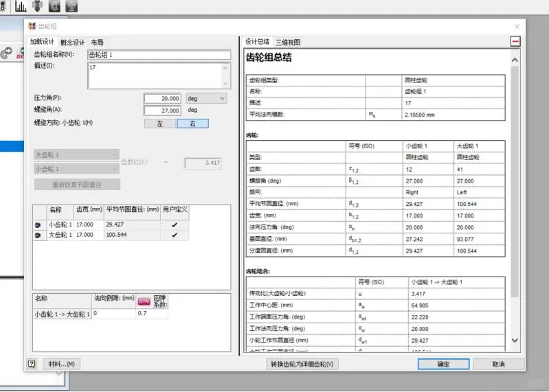Open the 小齿轮 1 dropdown
This screenshot has width=549, height=392.
pyautogui.click(x=76, y=169)
